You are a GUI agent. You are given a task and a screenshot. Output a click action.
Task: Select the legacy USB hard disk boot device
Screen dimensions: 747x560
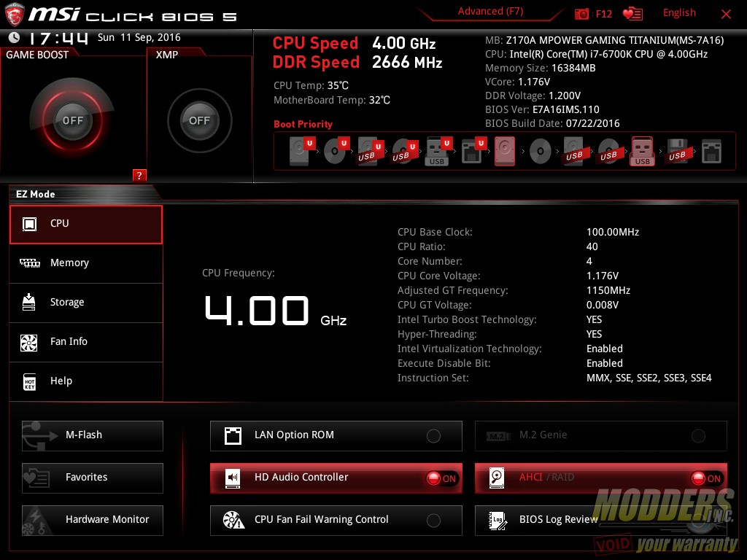coord(575,151)
